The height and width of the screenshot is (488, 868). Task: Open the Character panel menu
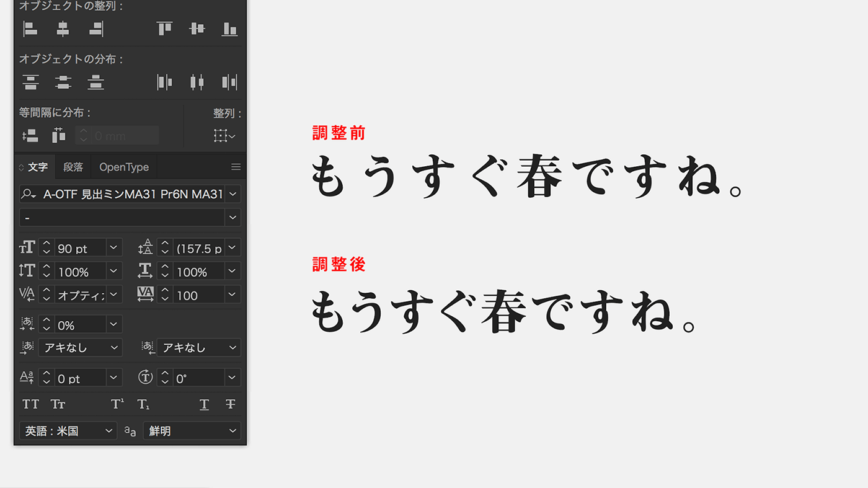coord(236,166)
